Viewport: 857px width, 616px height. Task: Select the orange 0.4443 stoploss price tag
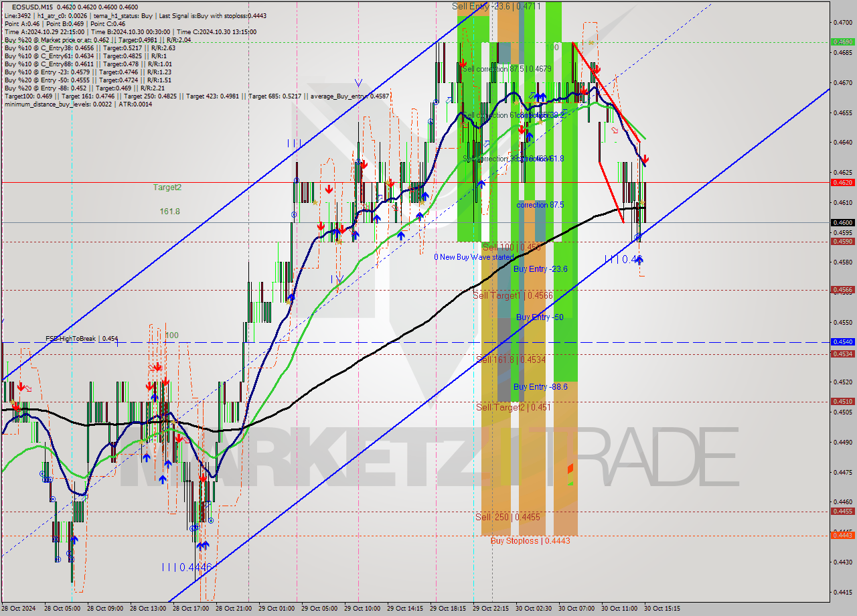point(842,535)
